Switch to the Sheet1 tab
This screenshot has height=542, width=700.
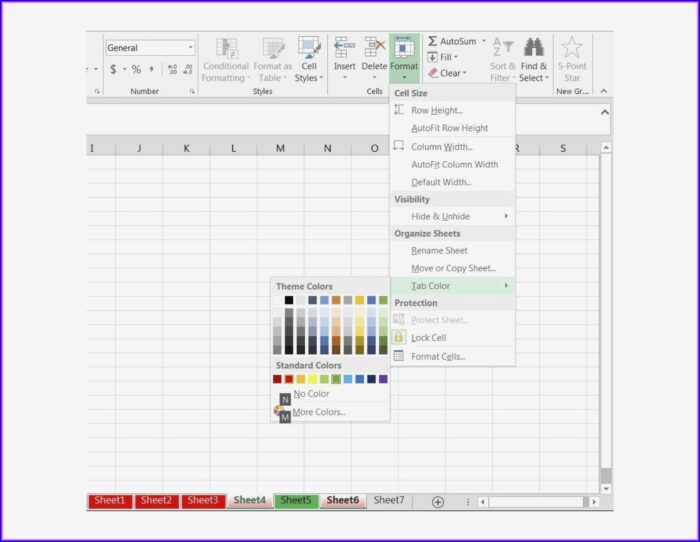(x=110, y=500)
